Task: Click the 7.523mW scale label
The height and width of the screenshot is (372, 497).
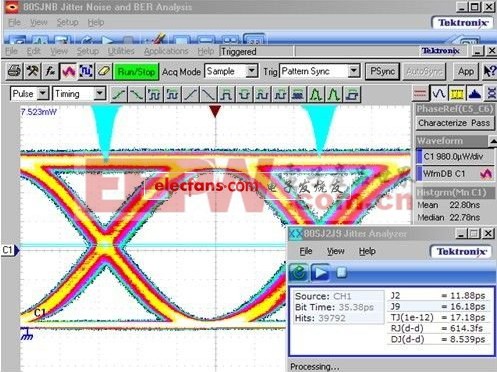Action: click(x=38, y=112)
